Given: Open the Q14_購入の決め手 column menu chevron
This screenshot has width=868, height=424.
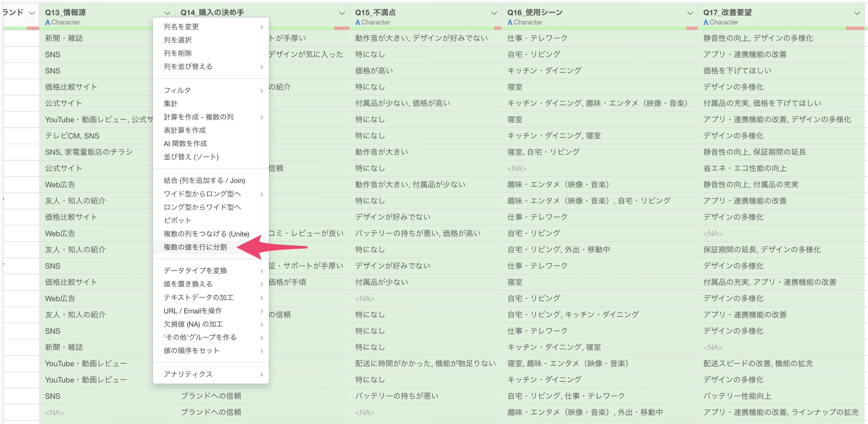Looking at the screenshot, I should tap(342, 13).
